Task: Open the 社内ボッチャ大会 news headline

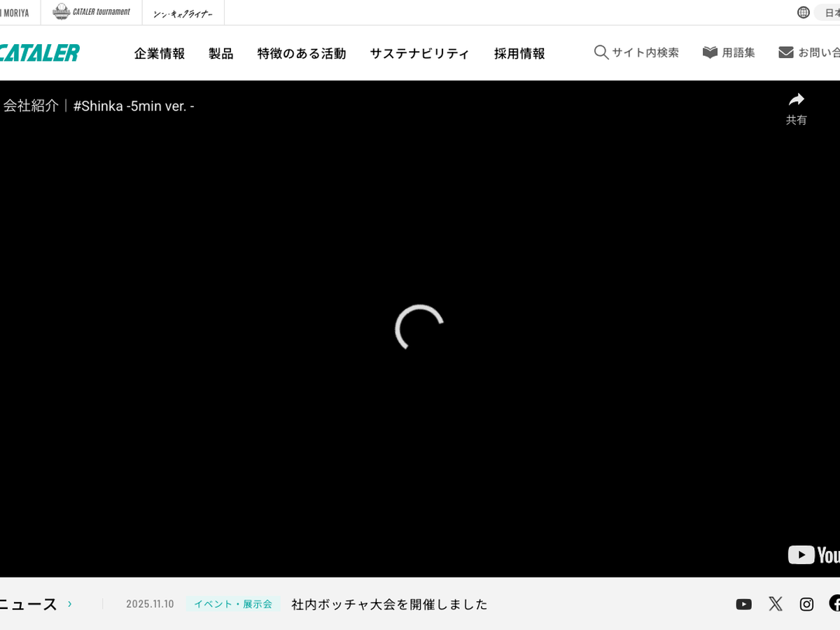Action: [389, 604]
